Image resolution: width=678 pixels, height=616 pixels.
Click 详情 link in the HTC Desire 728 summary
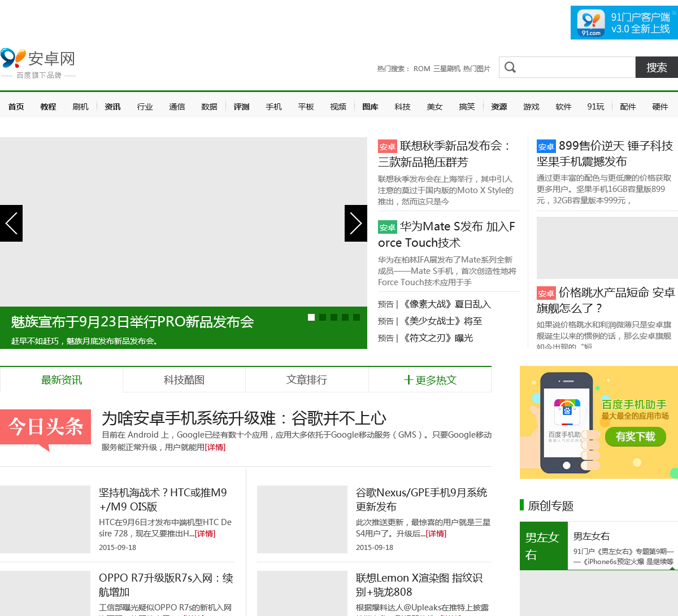(x=205, y=534)
